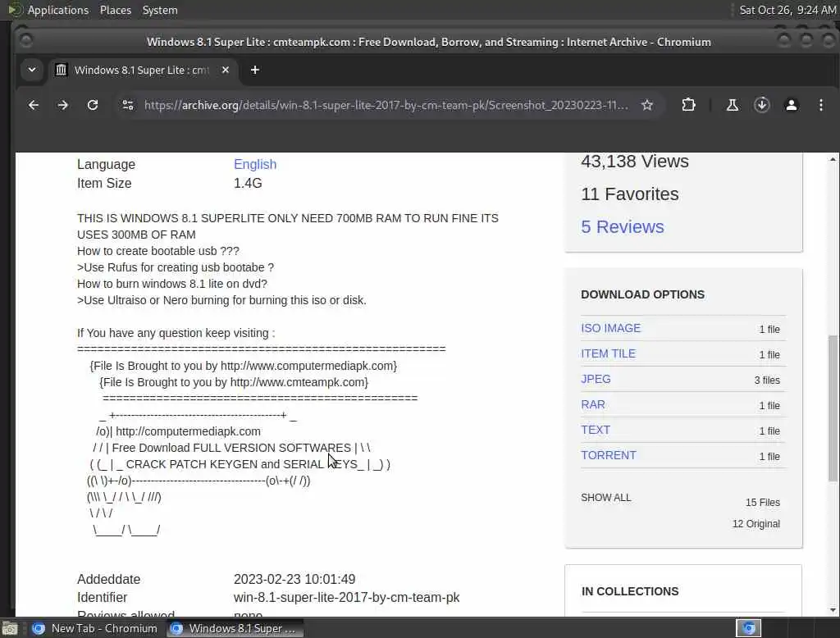Click the JPEG row '3 files' count
Viewport: 840px width, 638px height.
pos(767,381)
